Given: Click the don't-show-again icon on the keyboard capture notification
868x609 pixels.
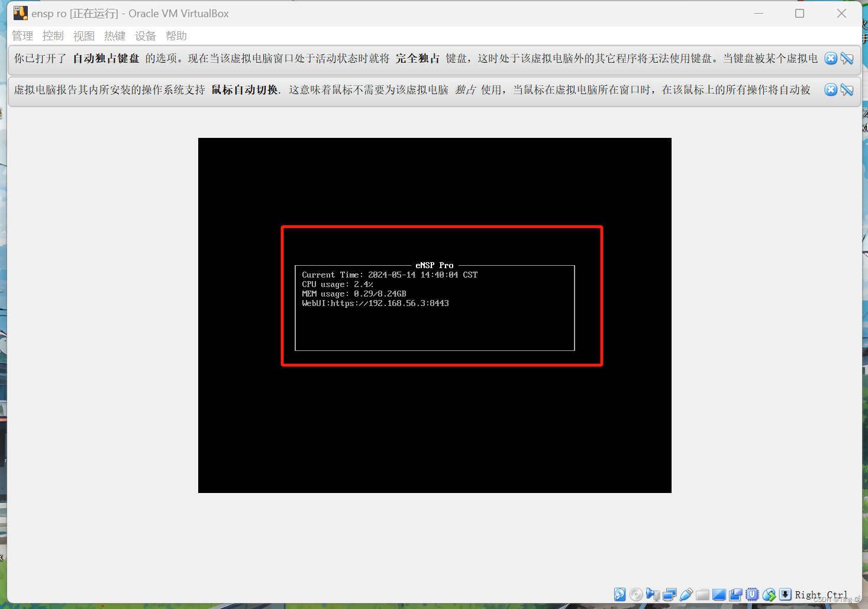Looking at the screenshot, I should pyautogui.click(x=847, y=58).
